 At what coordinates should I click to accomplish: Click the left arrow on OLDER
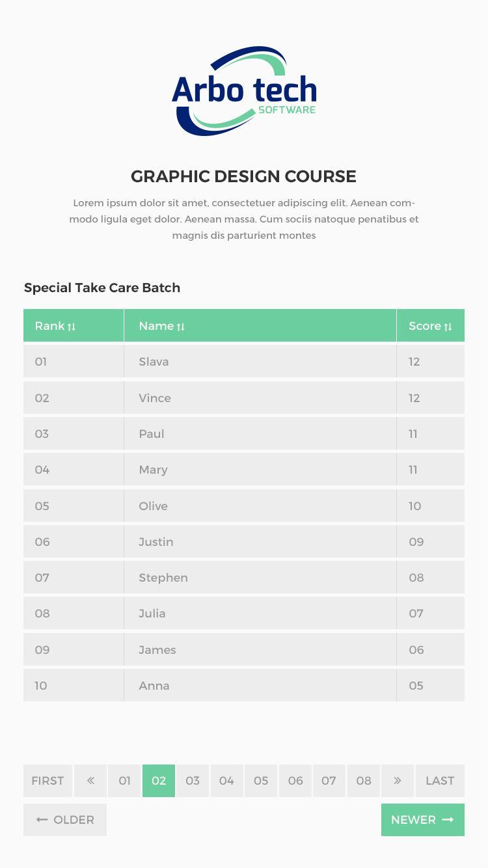(42, 820)
